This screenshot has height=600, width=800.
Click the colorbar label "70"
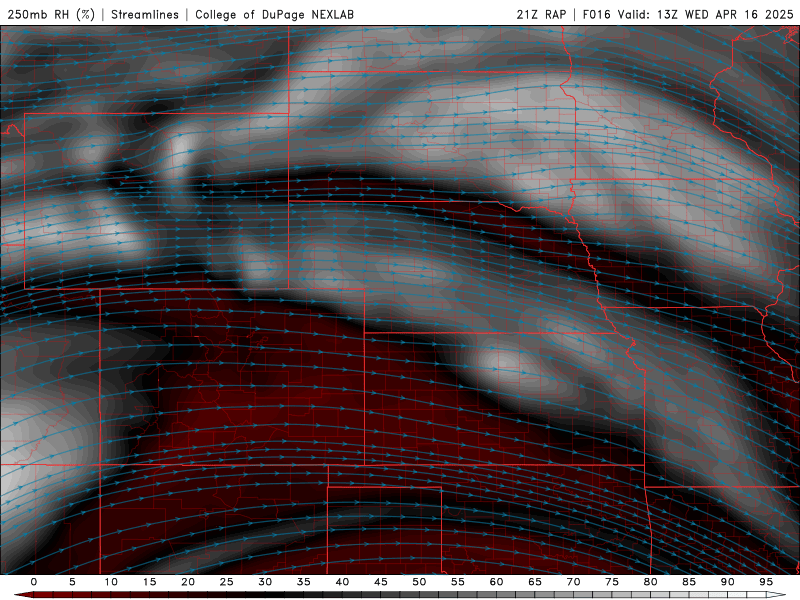[x=573, y=582]
